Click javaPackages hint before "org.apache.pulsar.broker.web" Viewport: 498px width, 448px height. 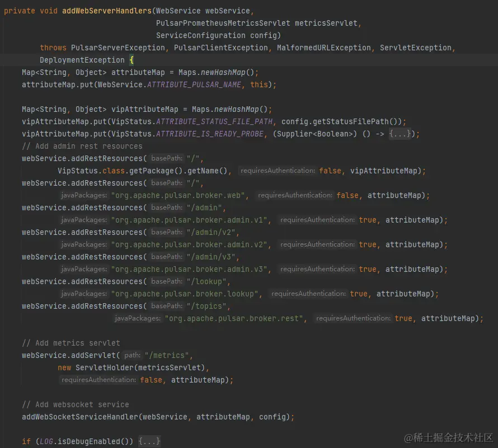84,195
